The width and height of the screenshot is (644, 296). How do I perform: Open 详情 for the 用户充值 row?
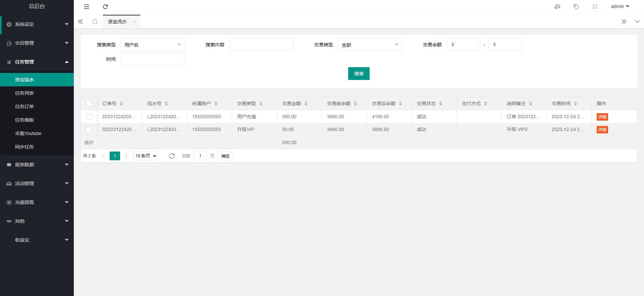pos(602,117)
